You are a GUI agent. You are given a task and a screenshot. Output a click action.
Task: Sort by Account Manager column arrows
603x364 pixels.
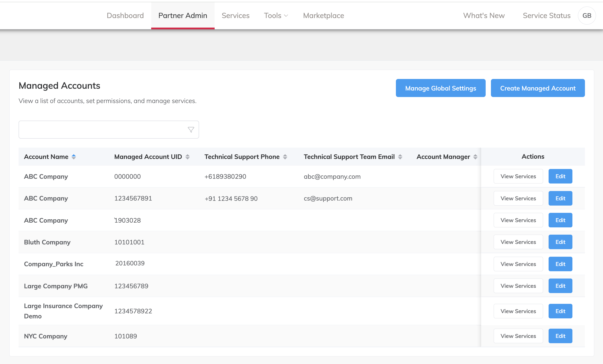click(x=475, y=157)
